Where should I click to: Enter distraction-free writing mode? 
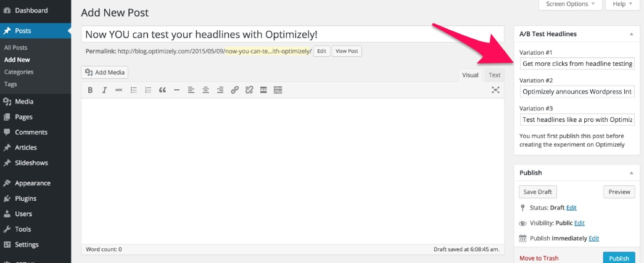(495, 91)
